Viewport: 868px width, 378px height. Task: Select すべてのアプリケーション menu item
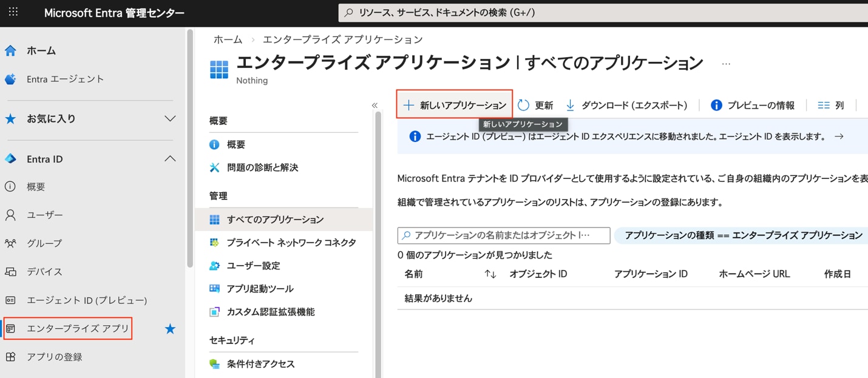coord(273,219)
